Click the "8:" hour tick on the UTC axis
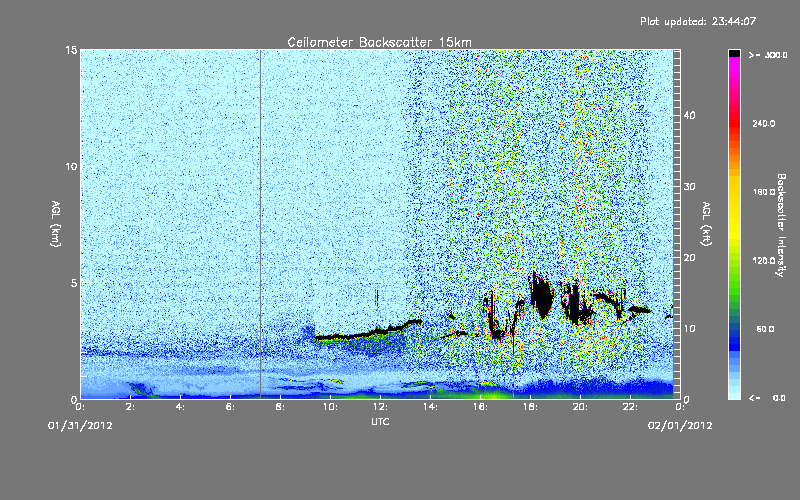Screen dimensions: 800x500 coord(281,407)
